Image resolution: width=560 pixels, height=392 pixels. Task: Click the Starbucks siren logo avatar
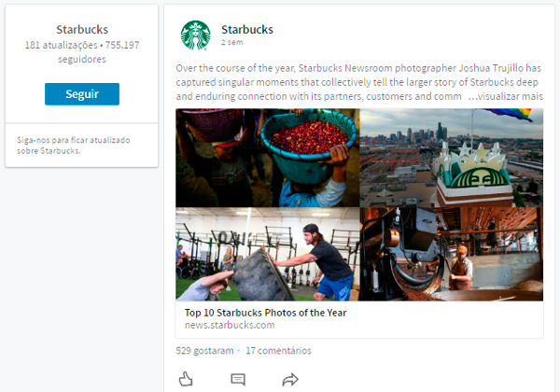[x=196, y=35]
